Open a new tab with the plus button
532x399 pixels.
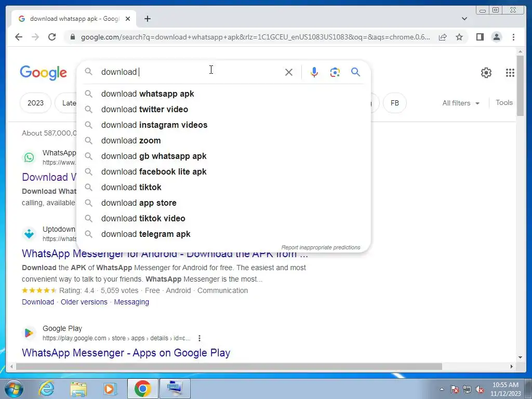tap(147, 19)
